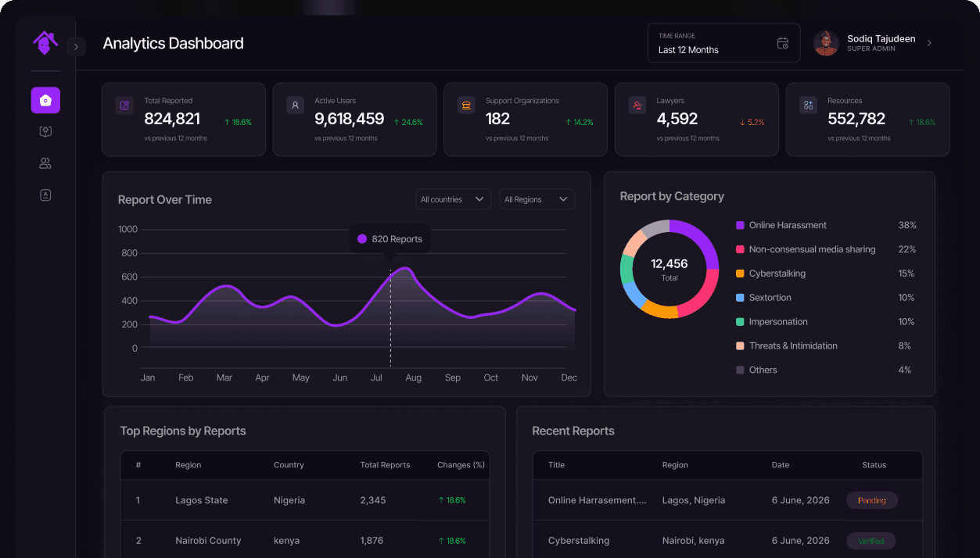Click the orange Cyberstalking legend swatch
The width and height of the screenshot is (980, 558).
pyautogui.click(x=740, y=274)
